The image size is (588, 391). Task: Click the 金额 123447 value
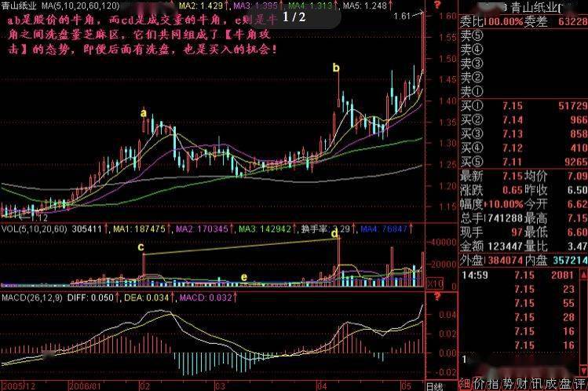(505, 247)
